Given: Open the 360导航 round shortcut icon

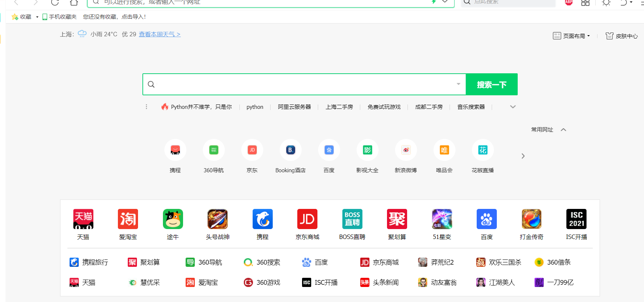Looking at the screenshot, I should 214,150.
